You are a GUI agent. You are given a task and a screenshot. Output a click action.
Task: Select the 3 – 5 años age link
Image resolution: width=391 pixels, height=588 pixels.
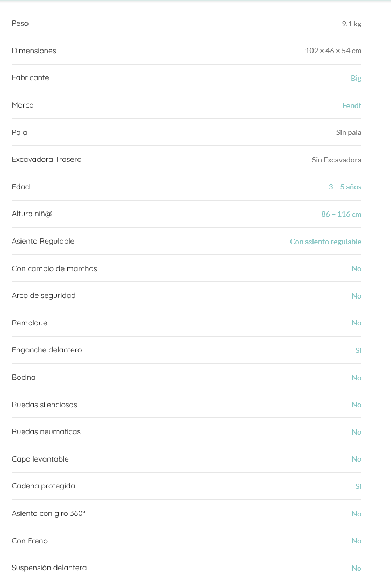pyautogui.click(x=345, y=187)
